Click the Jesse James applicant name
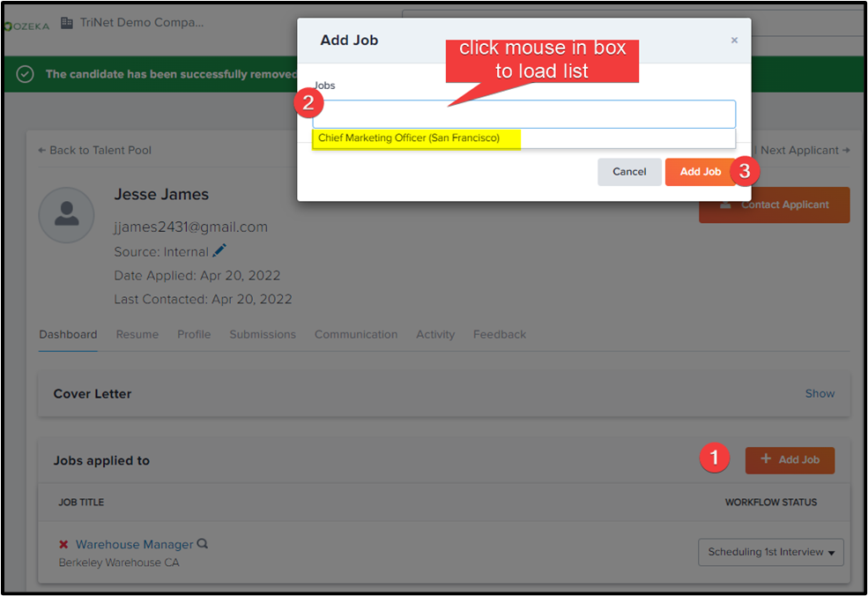The width and height of the screenshot is (868, 596). click(x=161, y=195)
